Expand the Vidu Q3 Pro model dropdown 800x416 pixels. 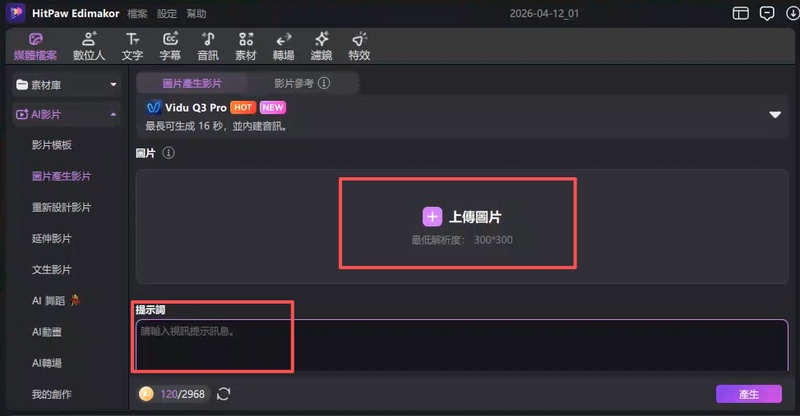(x=775, y=115)
